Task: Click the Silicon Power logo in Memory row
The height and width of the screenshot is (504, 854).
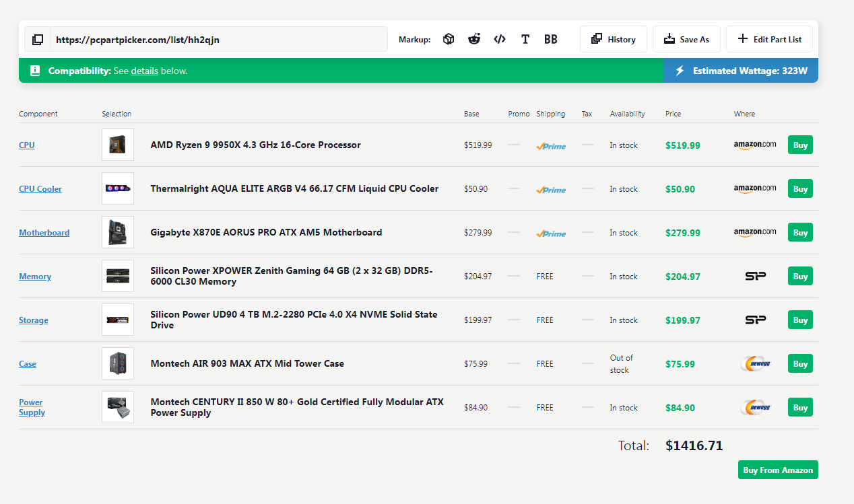Action: coord(755,276)
